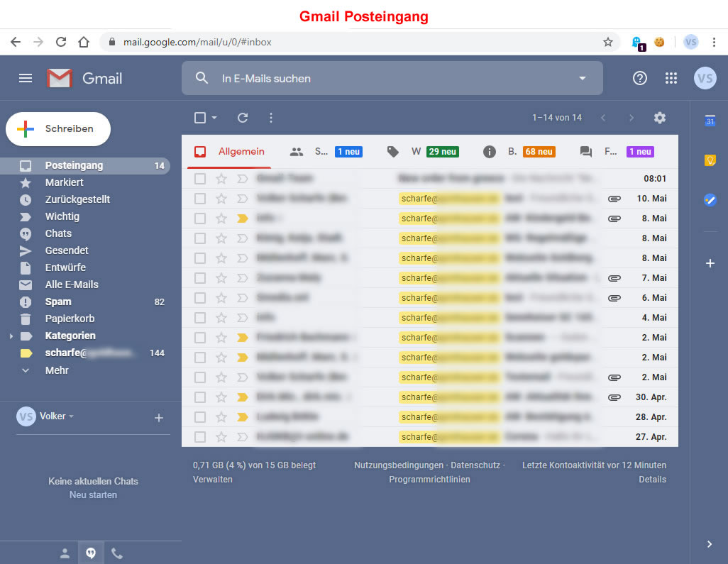Star the email received at 08:01
The height and width of the screenshot is (564, 728).
coord(221,179)
